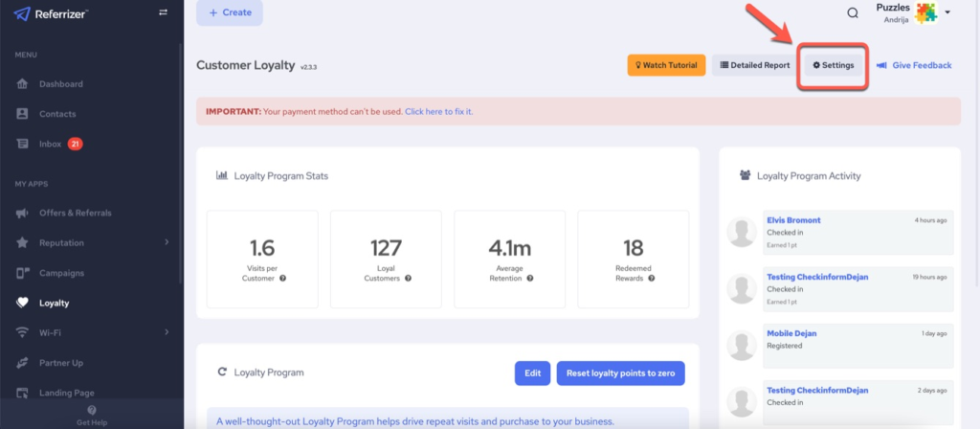Open the Inbox menu item
Viewport: 980px width, 429px height.
[x=52, y=144]
